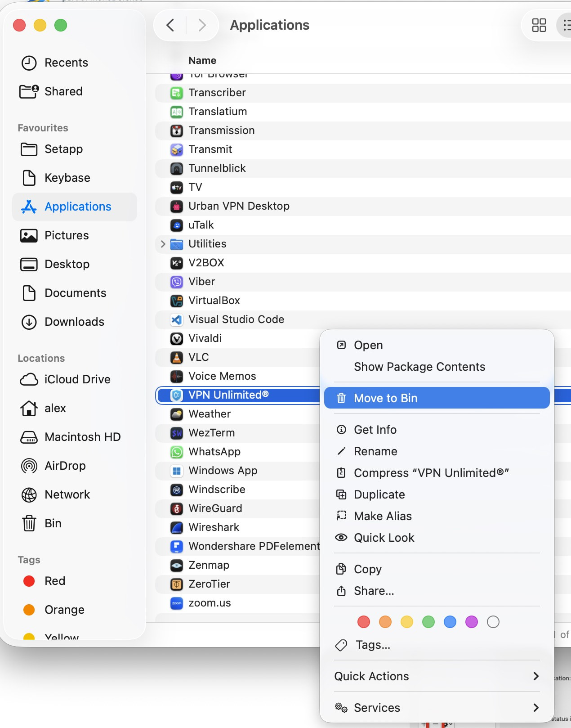The image size is (571, 728).
Task: Click Show Package Contents
Action: (419, 367)
